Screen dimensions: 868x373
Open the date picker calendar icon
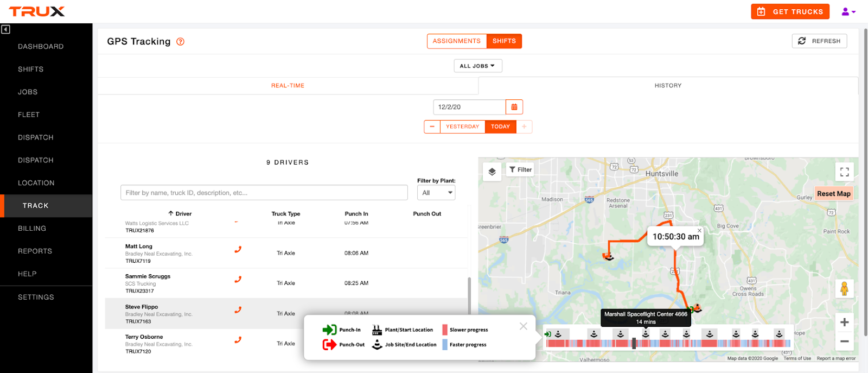click(514, 107)
